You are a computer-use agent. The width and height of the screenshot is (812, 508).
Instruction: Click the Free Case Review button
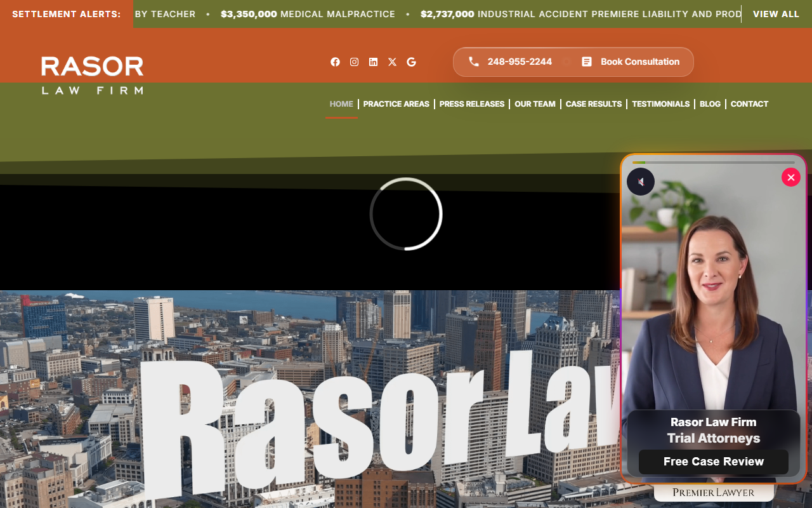click(x=714, y=462)
